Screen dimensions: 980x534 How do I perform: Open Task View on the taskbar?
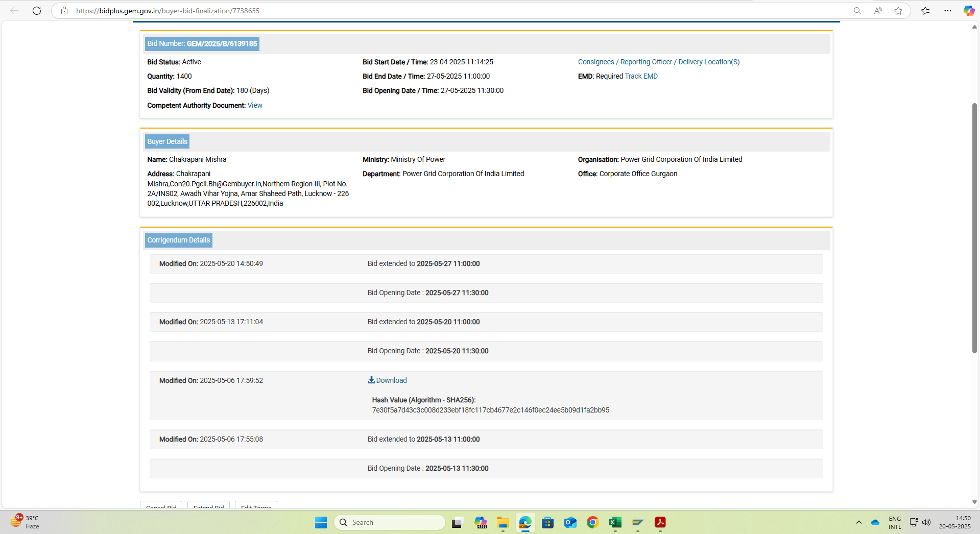pos(457,522)
